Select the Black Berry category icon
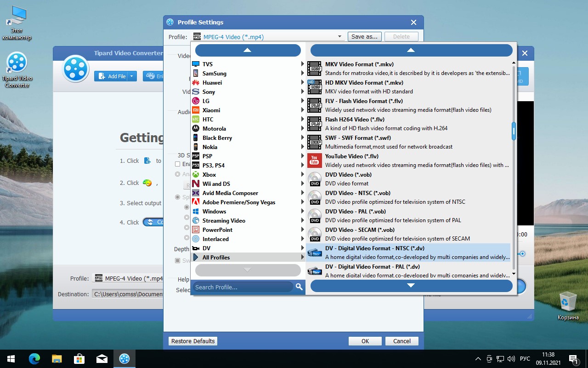 [x=196, y=138]
